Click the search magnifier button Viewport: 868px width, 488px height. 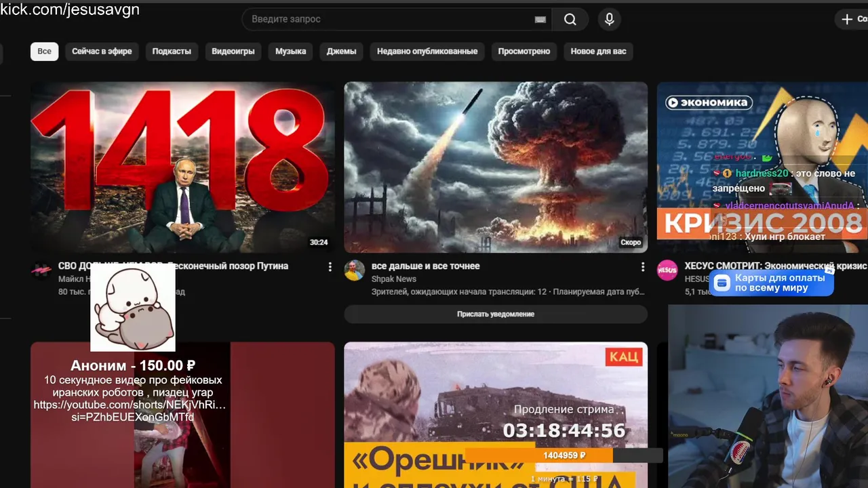coord(570,20)
